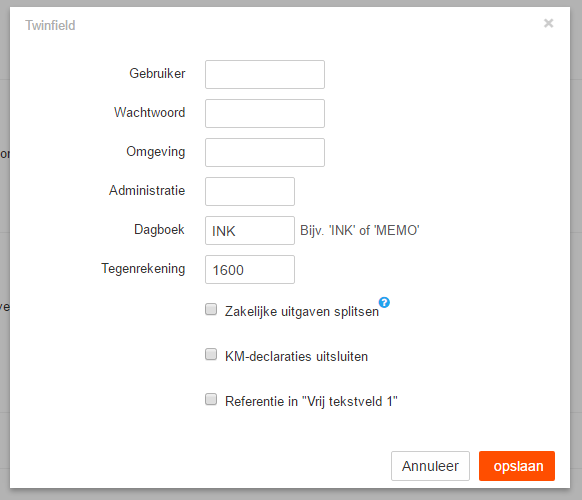Click the Referentie in "Vrij tekstveld 1" label text

pos(311,402)
